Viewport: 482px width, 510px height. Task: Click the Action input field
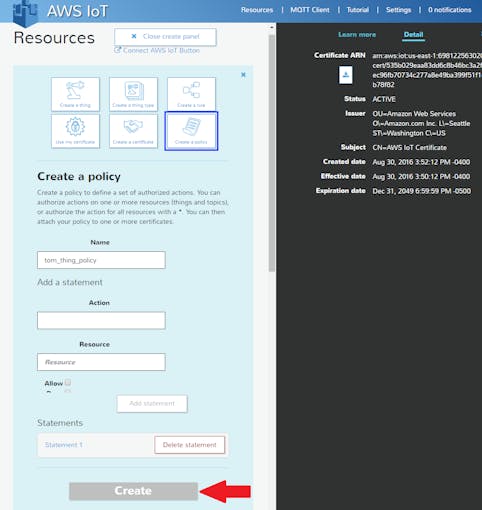click(x=101, y=320)
